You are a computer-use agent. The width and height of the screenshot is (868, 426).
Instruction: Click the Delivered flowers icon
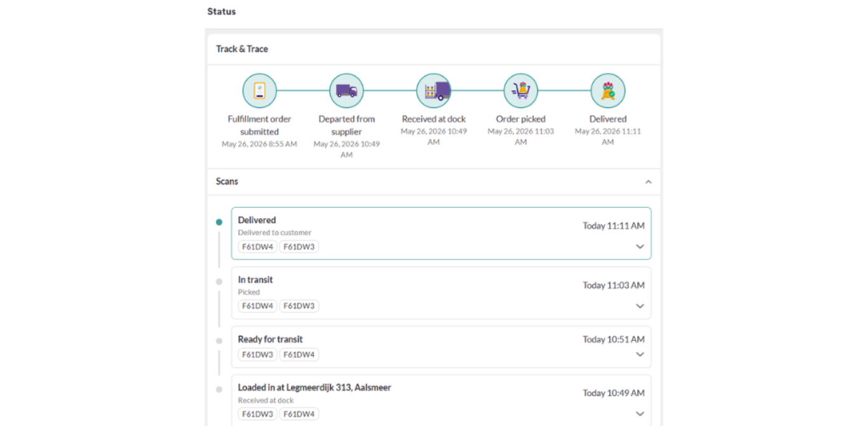click(607, 91)
